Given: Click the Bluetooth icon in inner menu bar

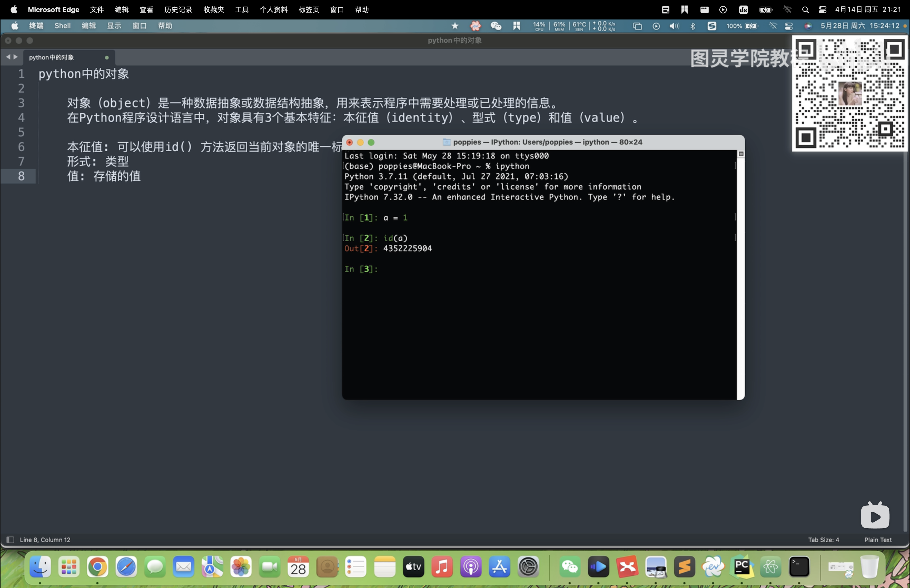Looking at the screenshot, I should pyautogui.click(x=693, y=26).
